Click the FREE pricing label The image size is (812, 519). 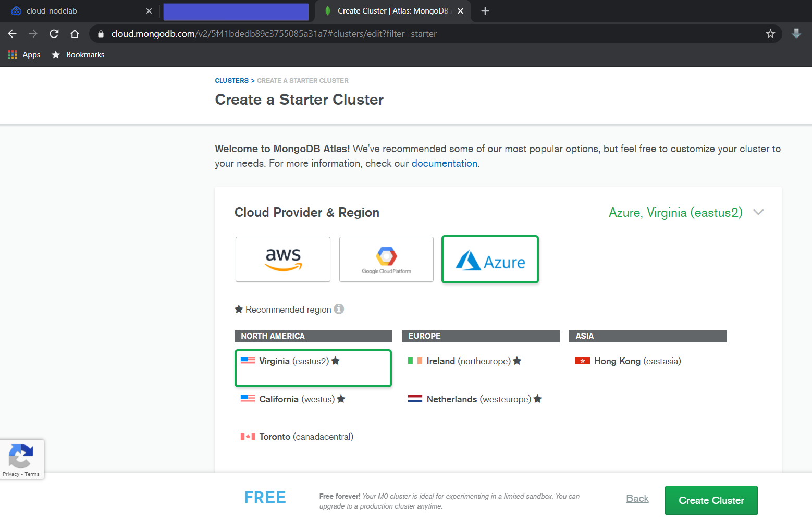[x=265, y=498]
